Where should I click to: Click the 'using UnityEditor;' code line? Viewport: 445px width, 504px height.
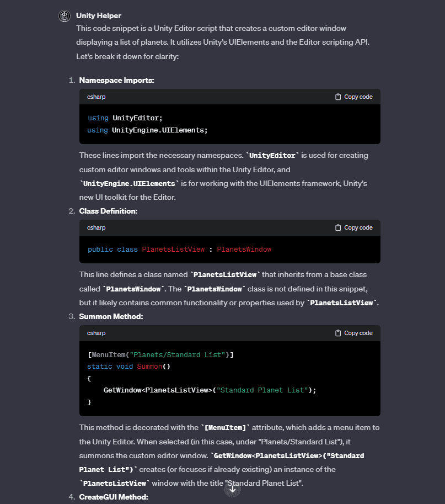[125, 118]
